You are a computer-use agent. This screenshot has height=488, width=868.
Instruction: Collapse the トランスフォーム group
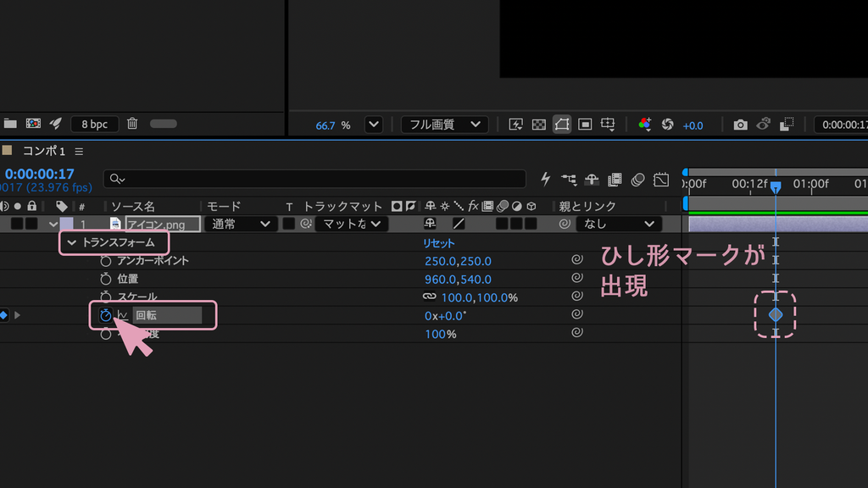[x=71, y=242]
